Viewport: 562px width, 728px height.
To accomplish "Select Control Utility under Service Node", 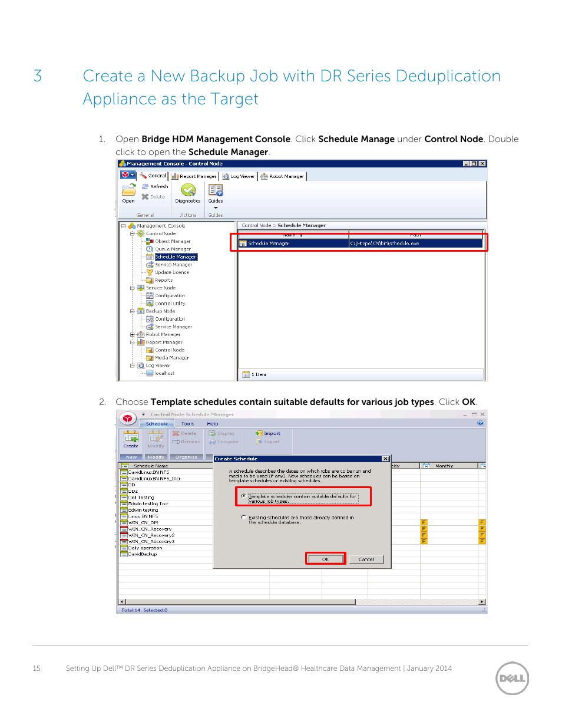I will (170, 303).
